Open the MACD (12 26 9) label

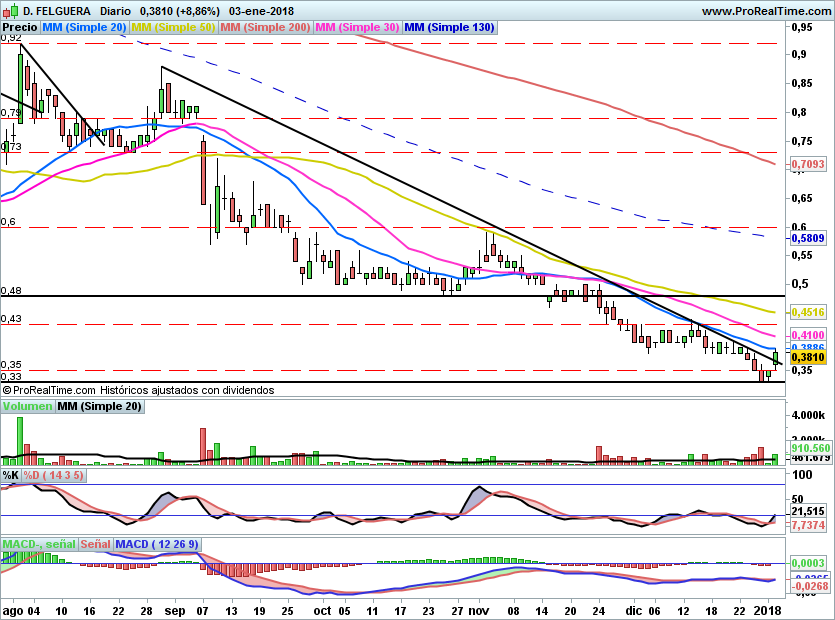[157, 544]
